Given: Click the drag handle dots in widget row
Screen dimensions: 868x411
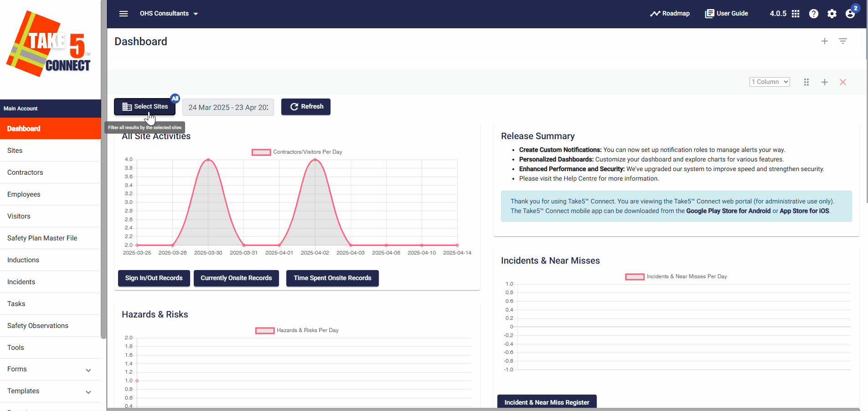Looking at the screenshot, I should [x=806, y=82].
